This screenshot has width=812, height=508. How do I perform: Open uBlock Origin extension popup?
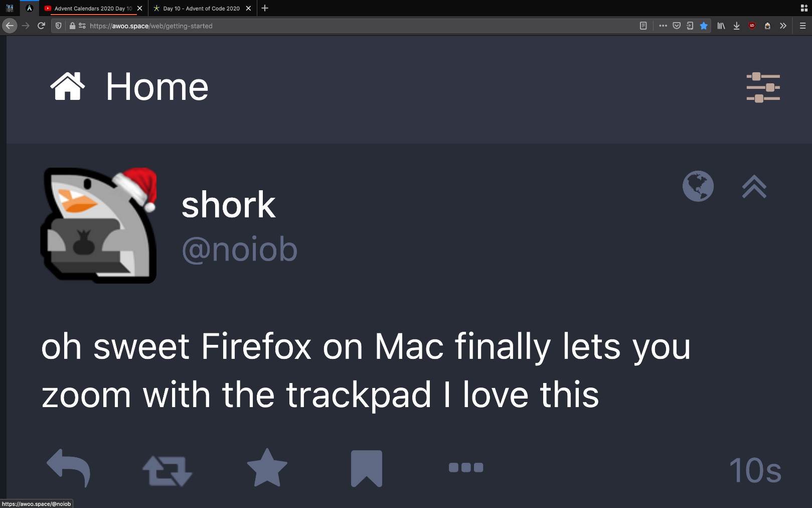(x=752, y=26)
